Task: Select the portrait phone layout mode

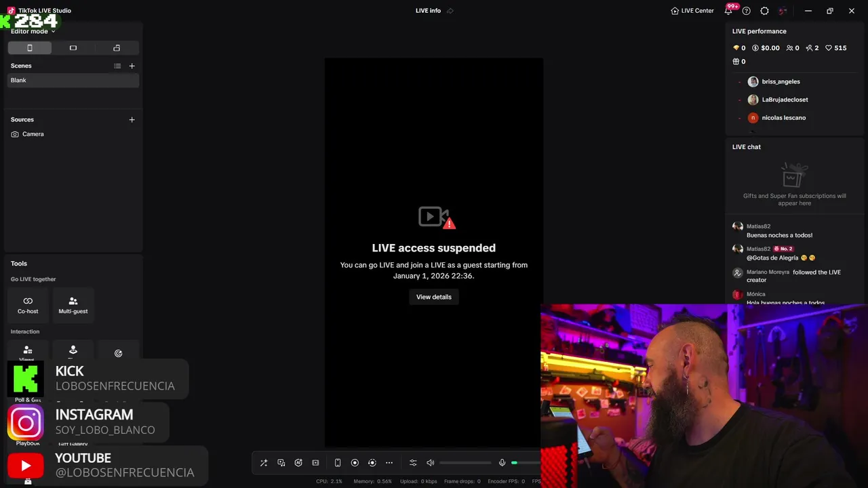Action: [30, 48]
